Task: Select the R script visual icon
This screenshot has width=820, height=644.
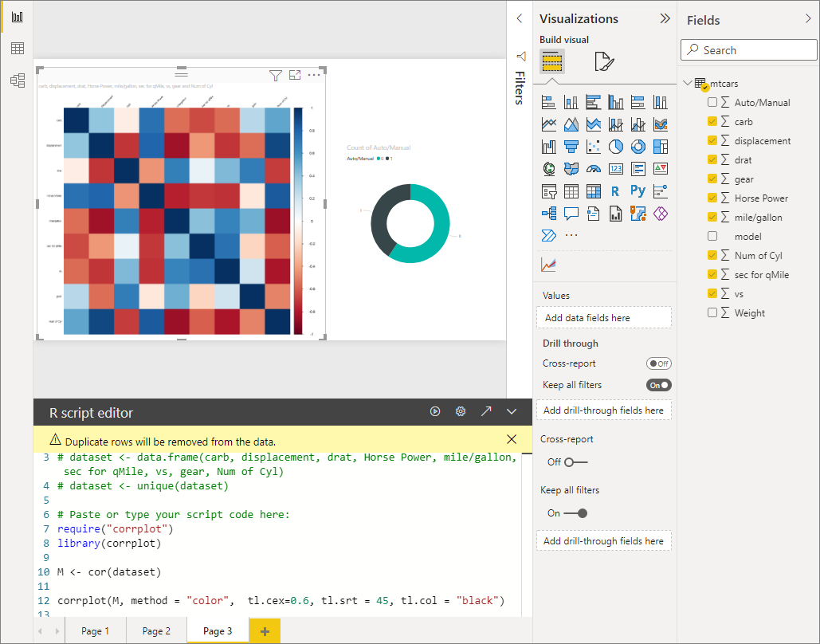Action: pos(615,191)
